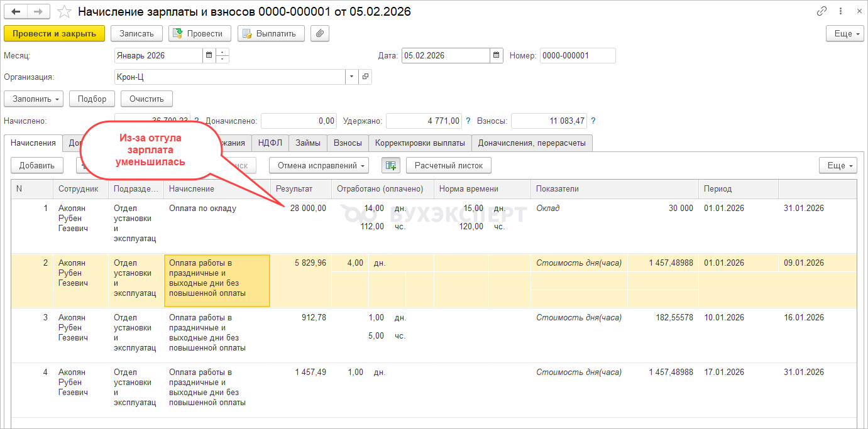868x429 pixels.
Task: Add document to favorites with star icon
Action: pos(64,12)
